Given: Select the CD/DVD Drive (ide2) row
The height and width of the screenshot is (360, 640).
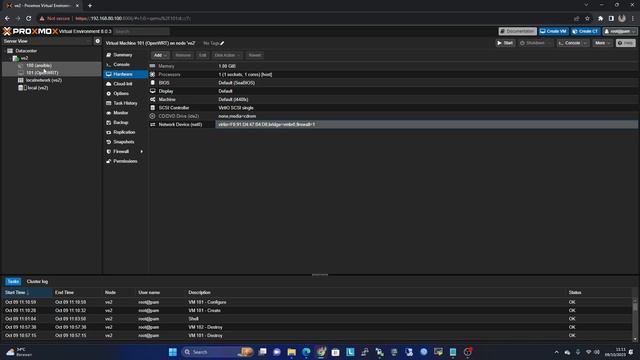Looking at the screenshot, I should click(393, 116).
